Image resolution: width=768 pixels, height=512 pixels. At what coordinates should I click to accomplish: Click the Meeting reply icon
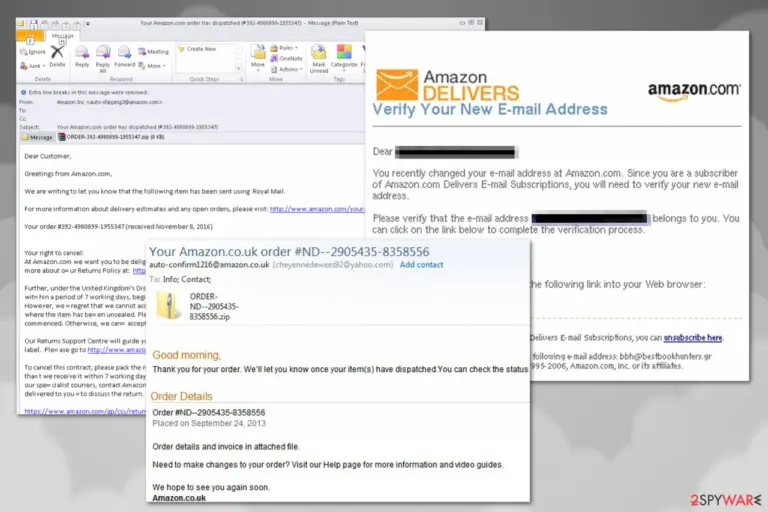[x=142, y=51]
